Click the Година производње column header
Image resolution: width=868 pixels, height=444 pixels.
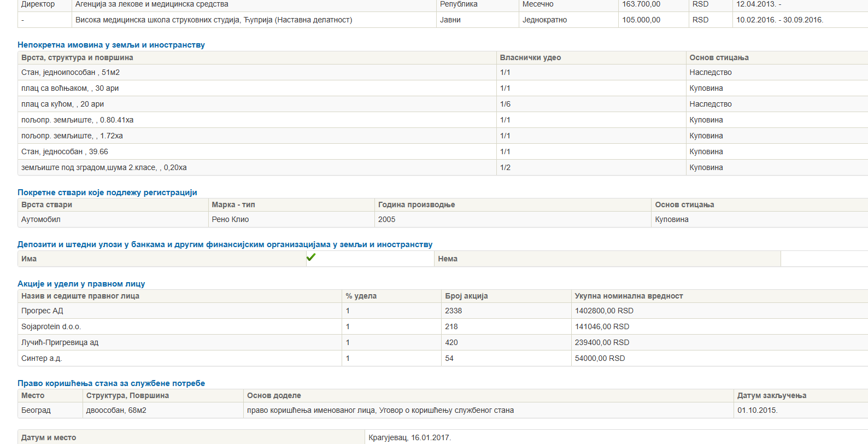click(x=416, y=205)
